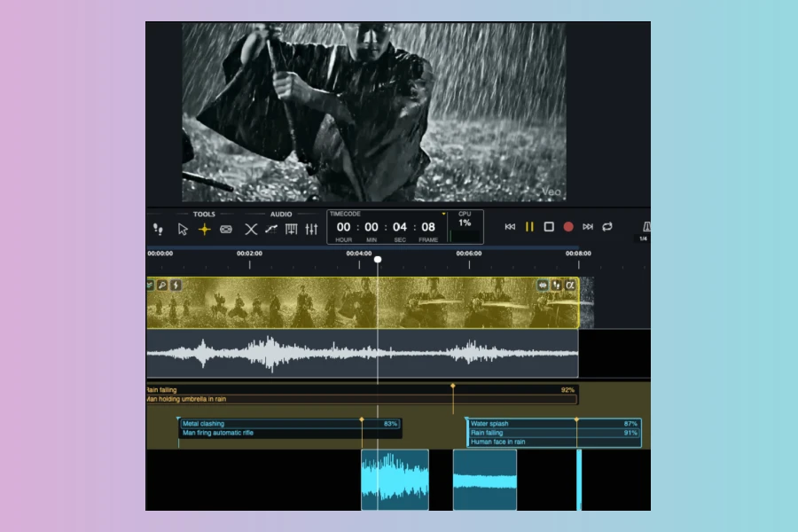Screen dimensions: 798x532
Task: Click the timecode seconds value 04
Action: coord(400,227)
